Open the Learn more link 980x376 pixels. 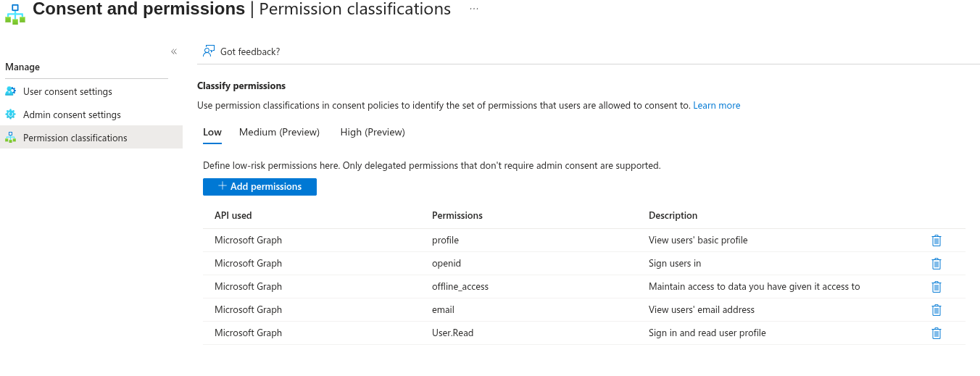717,105
